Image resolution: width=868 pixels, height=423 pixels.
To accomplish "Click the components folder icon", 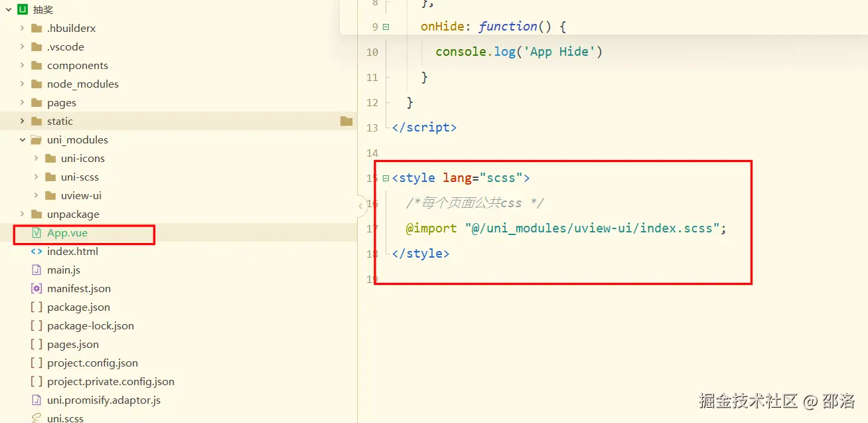I will tap(36, 66).
